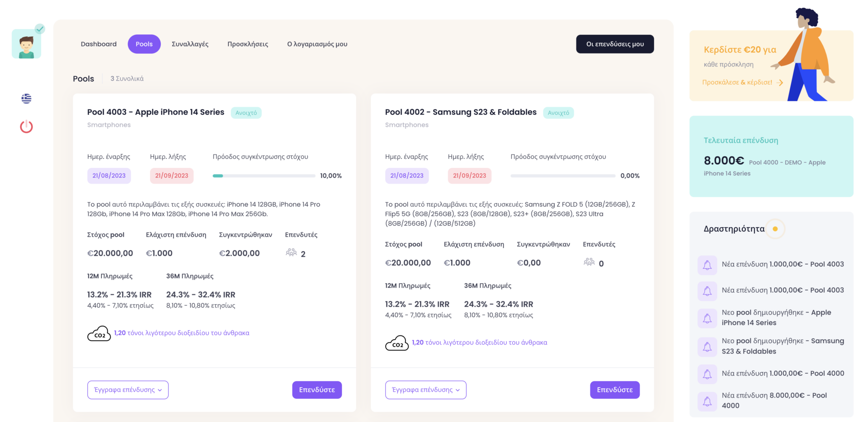Click the Κερδίστε €20 για promo heading
The image size is (868, 422).
pos(740,50)
